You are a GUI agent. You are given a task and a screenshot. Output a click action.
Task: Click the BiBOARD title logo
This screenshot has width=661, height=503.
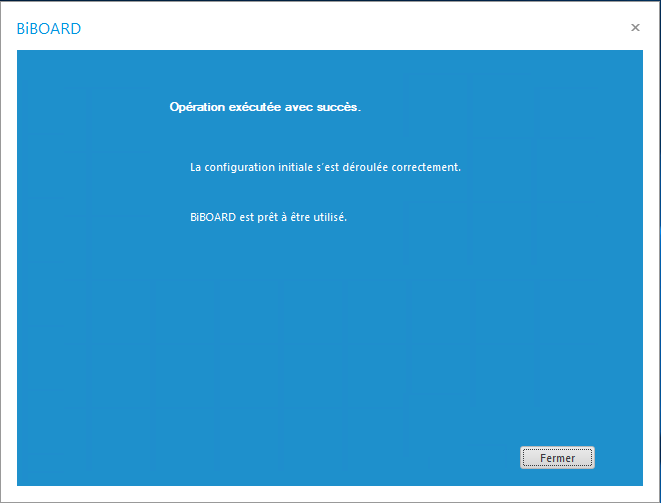[49, 29]
